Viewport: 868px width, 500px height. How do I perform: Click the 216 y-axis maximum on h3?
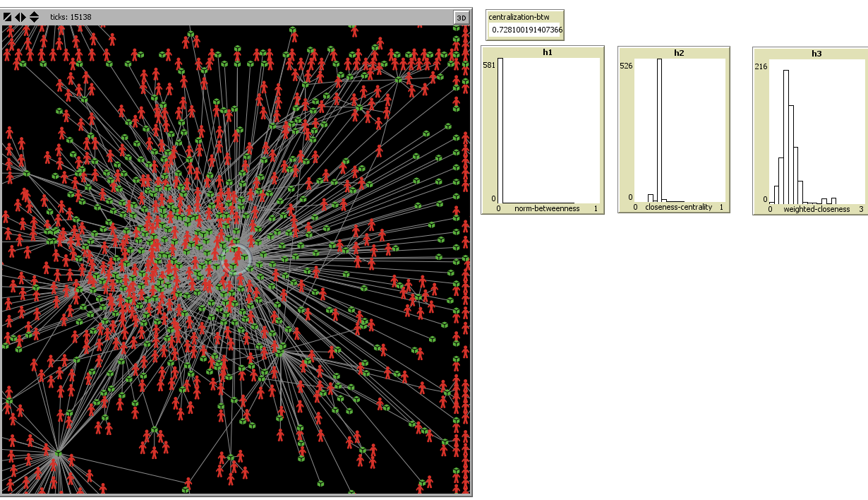(x=761, y=66)
